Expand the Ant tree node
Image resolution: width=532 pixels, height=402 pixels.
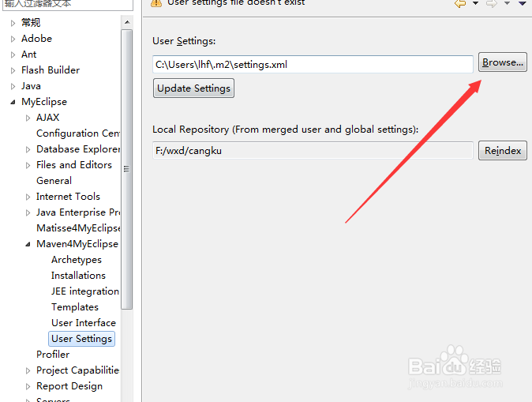pos(13,54)
